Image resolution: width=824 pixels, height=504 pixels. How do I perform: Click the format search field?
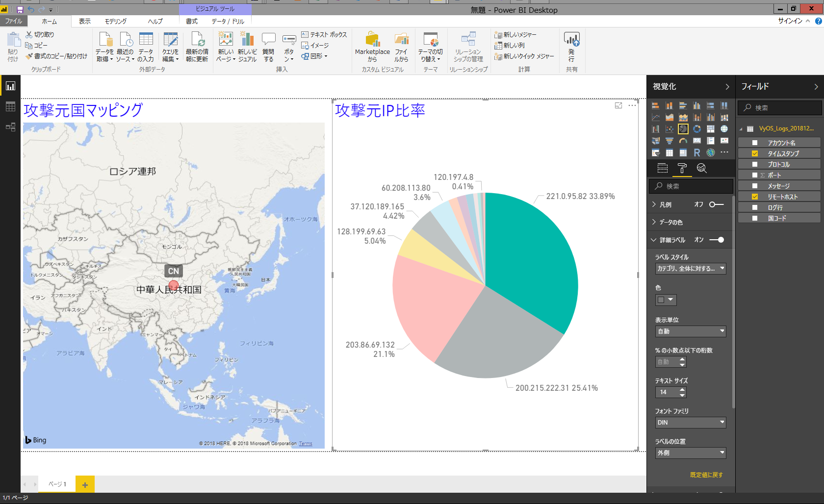coord(691,186)
